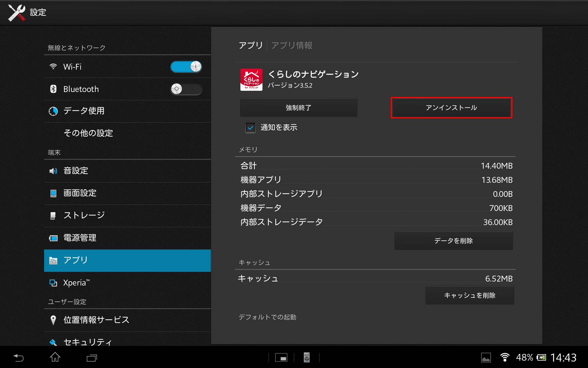Turn off the Wi-Fi switch
The width and height of the screenshot is (588, 368).
point(186,67)
